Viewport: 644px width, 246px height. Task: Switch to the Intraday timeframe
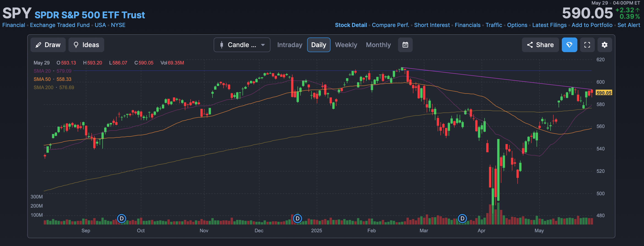point(289,45)
